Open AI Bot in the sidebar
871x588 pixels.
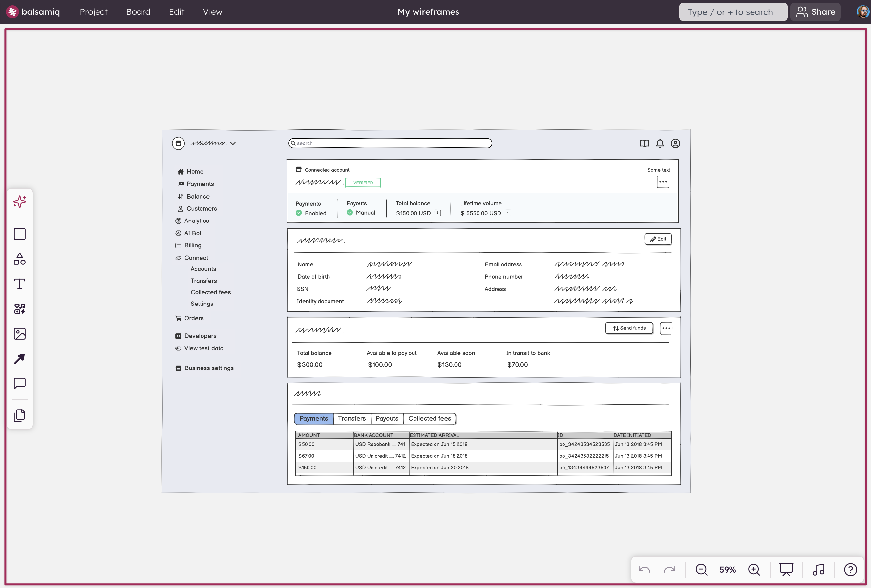coord(188,233)
